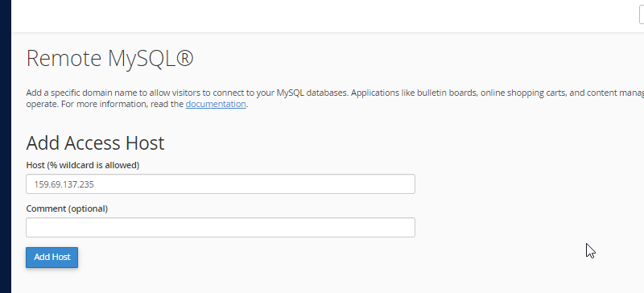Screen dimensions: 644x293
Task: Click the Remote MySQL® page heading
Action: [109, 58]
